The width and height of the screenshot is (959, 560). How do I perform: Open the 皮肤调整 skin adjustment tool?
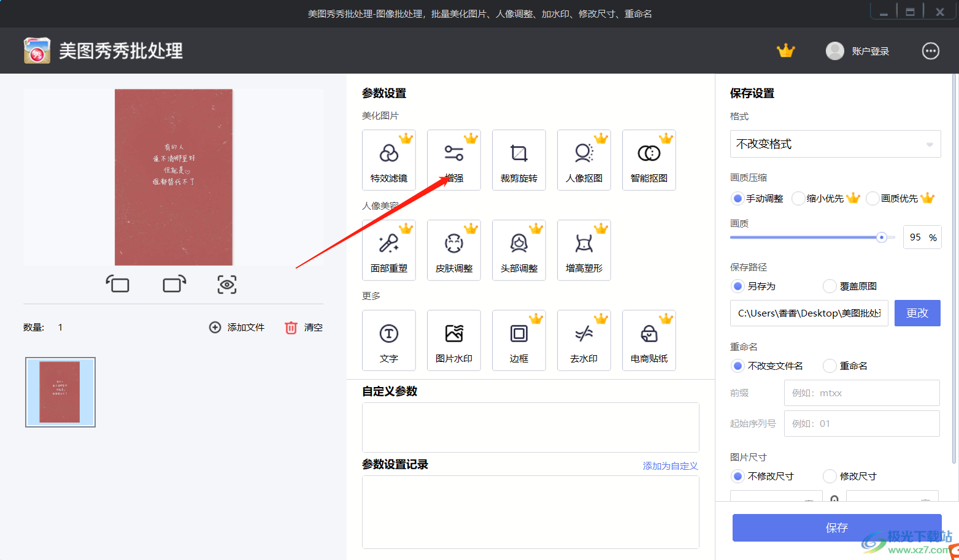click(454, 250)
